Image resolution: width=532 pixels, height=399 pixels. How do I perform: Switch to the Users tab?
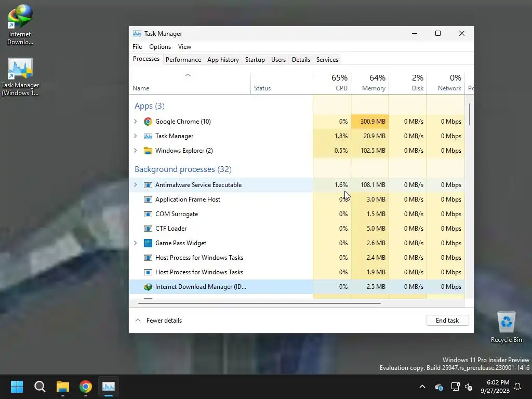(x=278, y=60)
